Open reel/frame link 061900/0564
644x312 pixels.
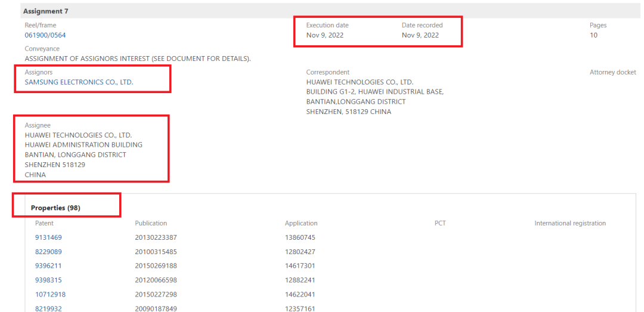click(45, 35)
